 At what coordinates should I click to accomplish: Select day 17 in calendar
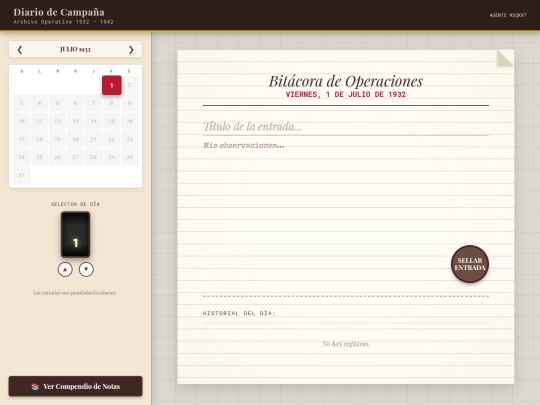[21, 139]
